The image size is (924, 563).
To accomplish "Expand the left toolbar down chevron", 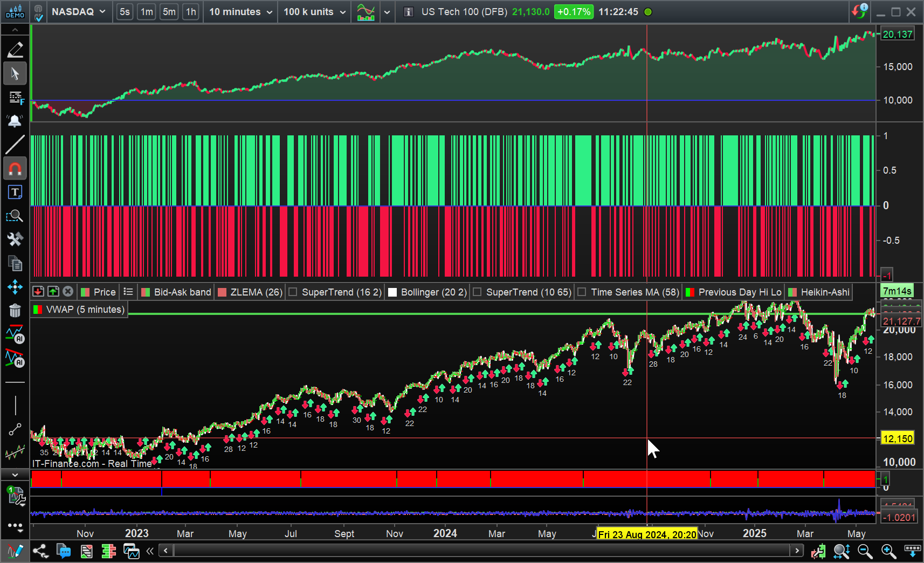I will [x=15, y=475].
